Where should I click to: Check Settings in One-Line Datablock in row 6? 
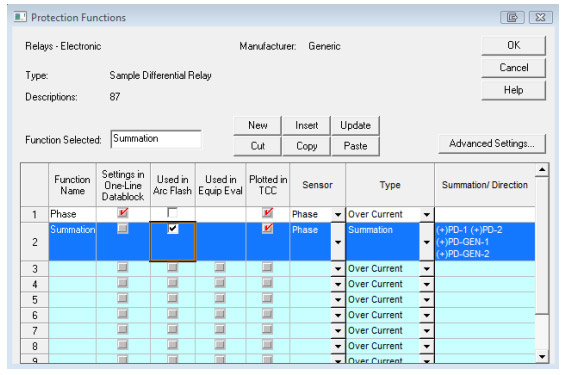pyautogui.click(x=123, y=314)
